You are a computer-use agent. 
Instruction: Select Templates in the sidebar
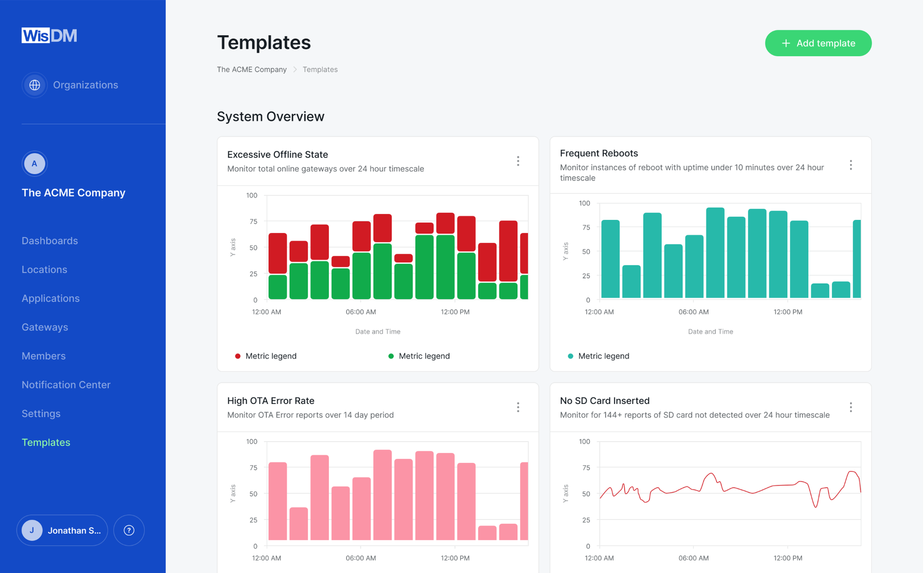(46, 442)
